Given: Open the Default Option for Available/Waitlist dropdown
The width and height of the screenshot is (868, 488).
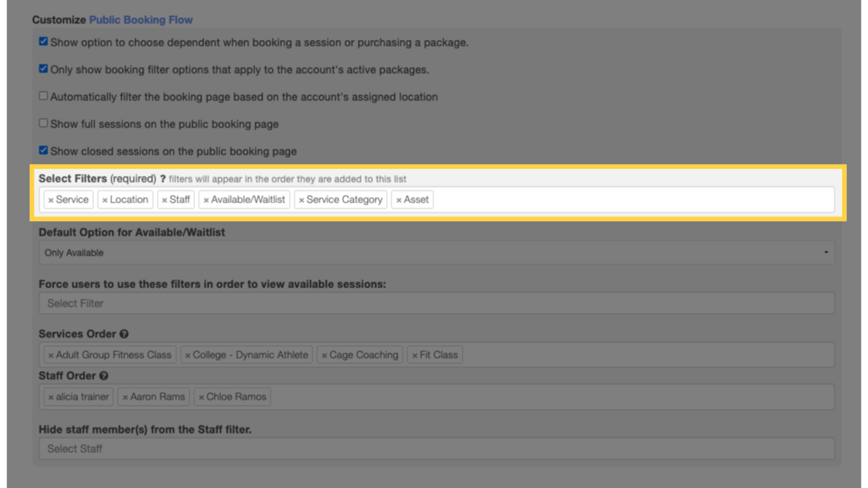Looking at the screenshot, I should pos(437,252).
